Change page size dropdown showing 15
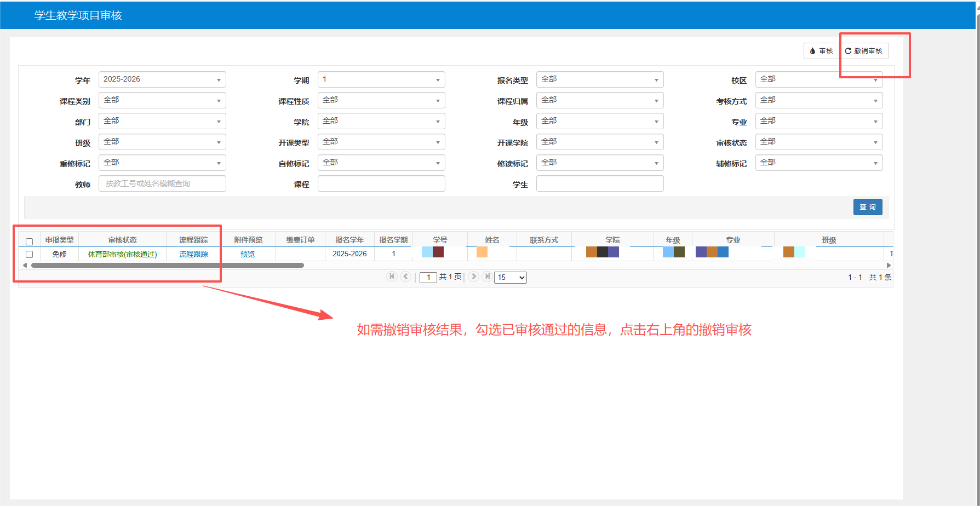The image size is (980, 506). [x=510, y=278]
